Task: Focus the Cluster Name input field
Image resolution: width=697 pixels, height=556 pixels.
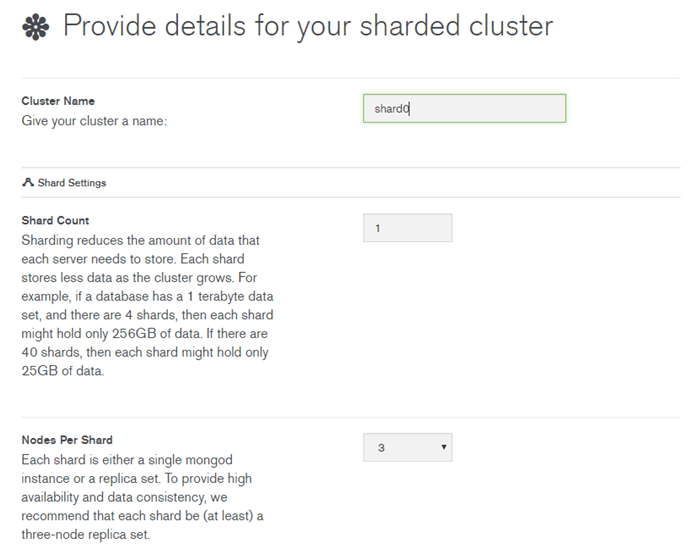Action: click(465, 108)
